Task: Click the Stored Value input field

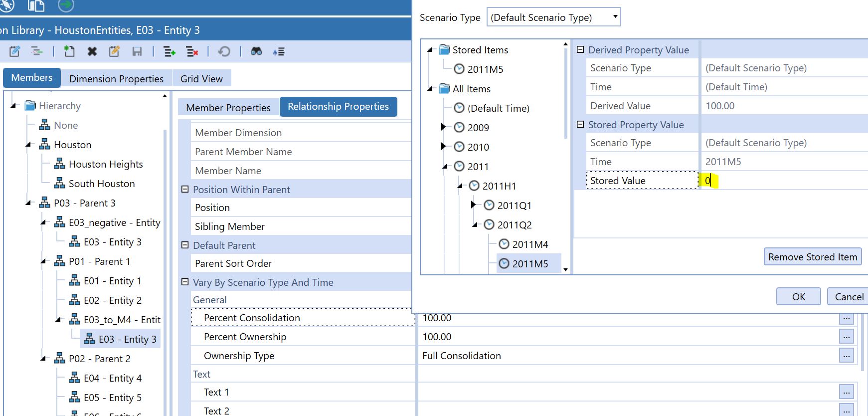Action: click(x=783, y=181)
